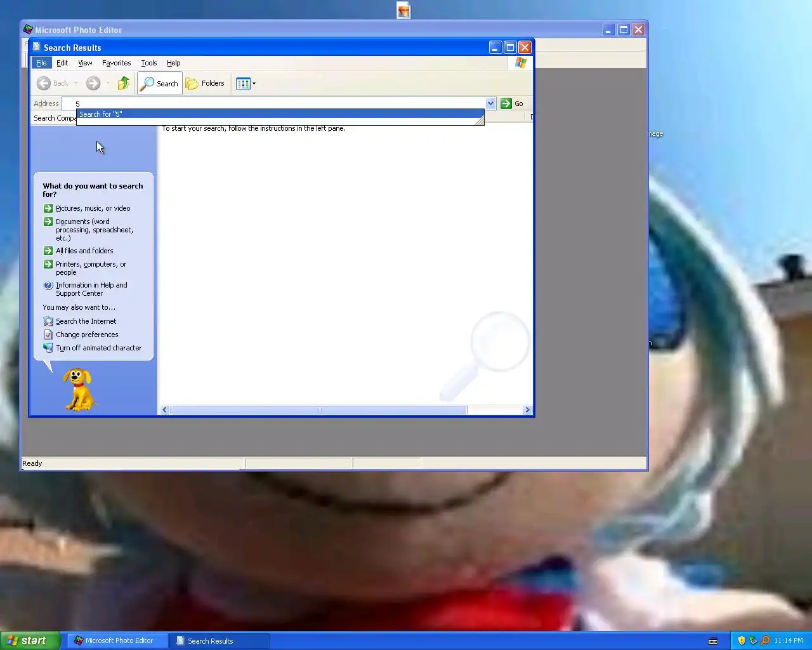The width and height of the screenshot is (812, 650).
Task: Click the scroll left arrow in results pane
Action: tap(165, 410)
